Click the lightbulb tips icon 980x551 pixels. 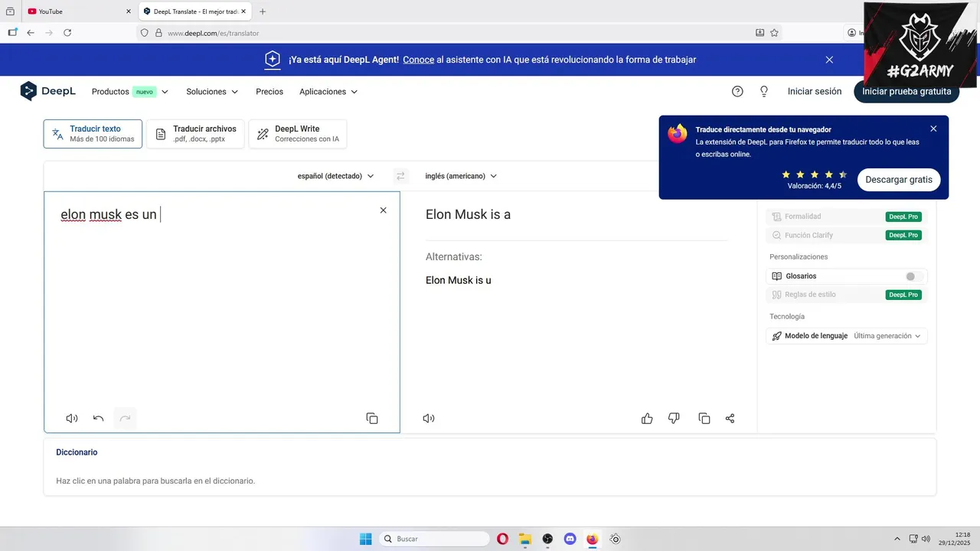click(x=763, y=91)
